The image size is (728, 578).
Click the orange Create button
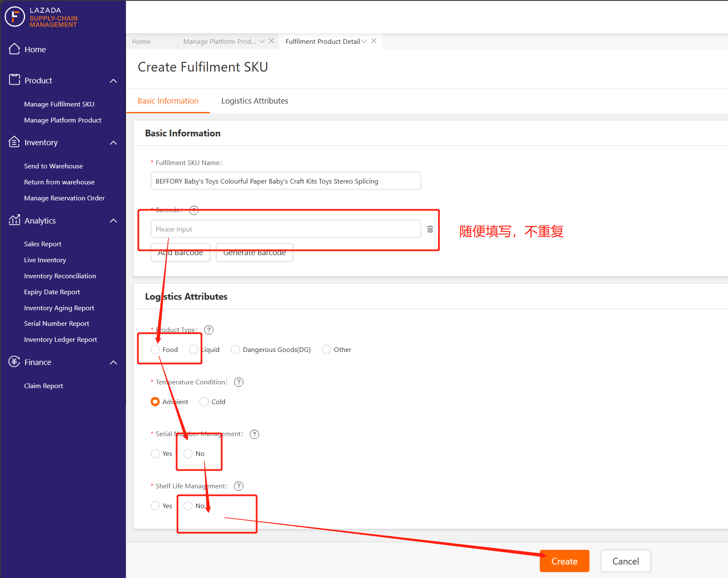click(565, 561)
